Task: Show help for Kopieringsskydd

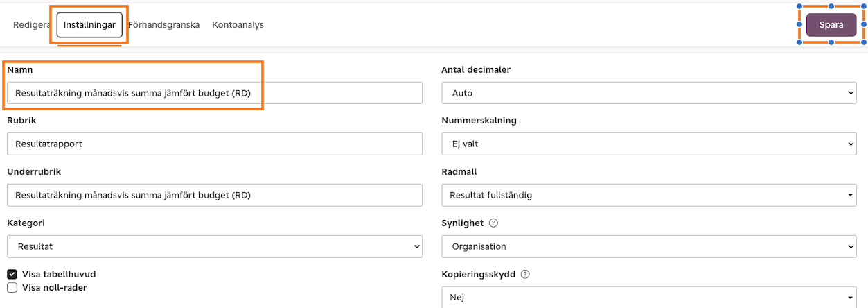Action: 525,274
